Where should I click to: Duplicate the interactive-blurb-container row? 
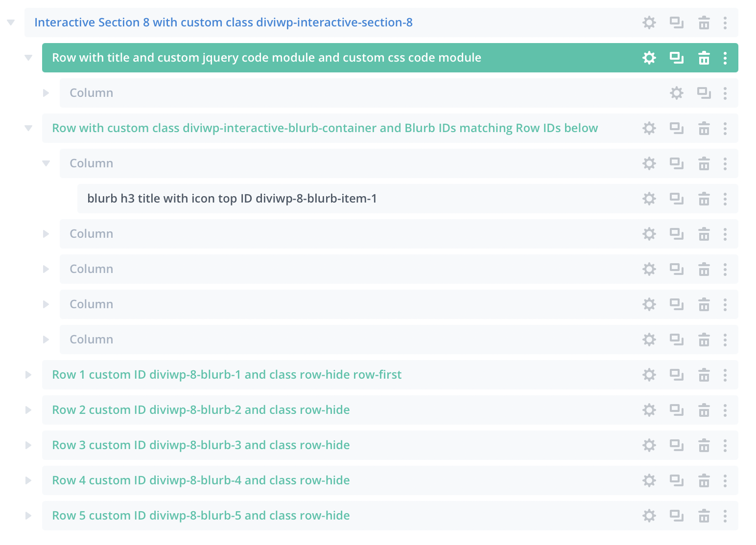pyautogui.click(x=677, y=128)
